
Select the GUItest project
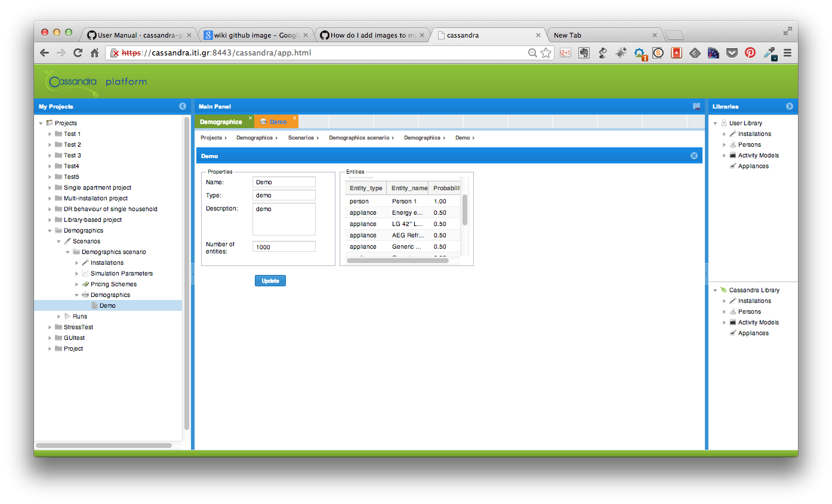74,338
